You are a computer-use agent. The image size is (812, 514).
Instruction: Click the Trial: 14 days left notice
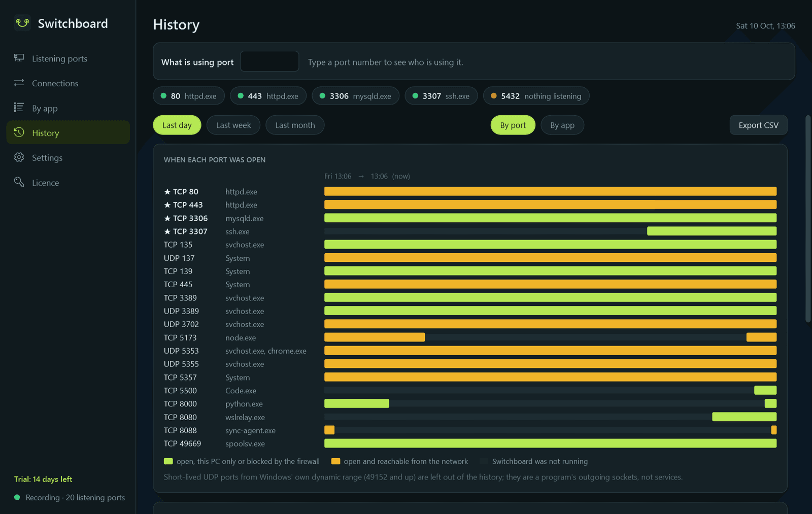pyautogui.click(x=43, y=479)
